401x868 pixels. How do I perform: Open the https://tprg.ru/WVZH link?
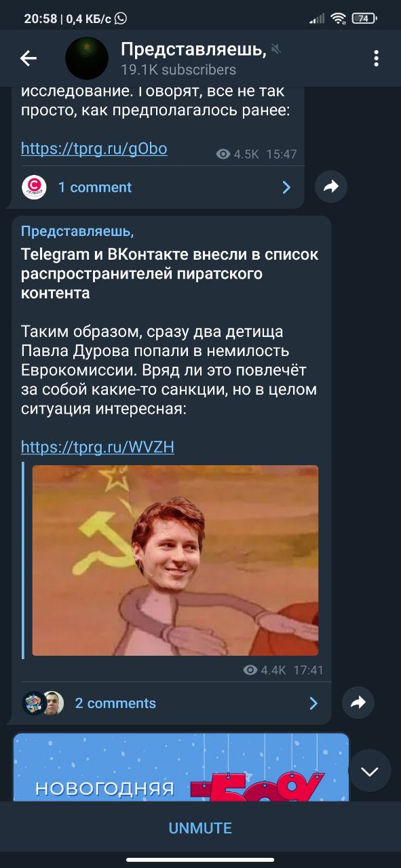[x=98, y=447]
